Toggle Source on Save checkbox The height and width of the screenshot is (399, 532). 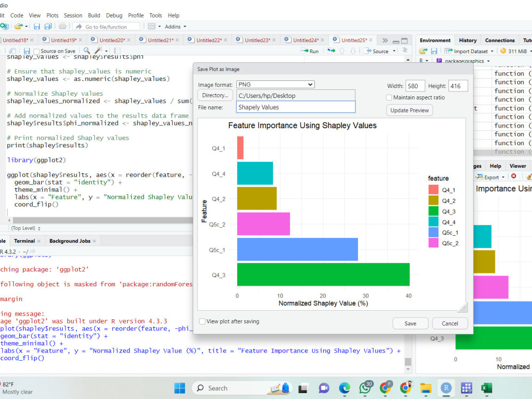pos(37,51)
